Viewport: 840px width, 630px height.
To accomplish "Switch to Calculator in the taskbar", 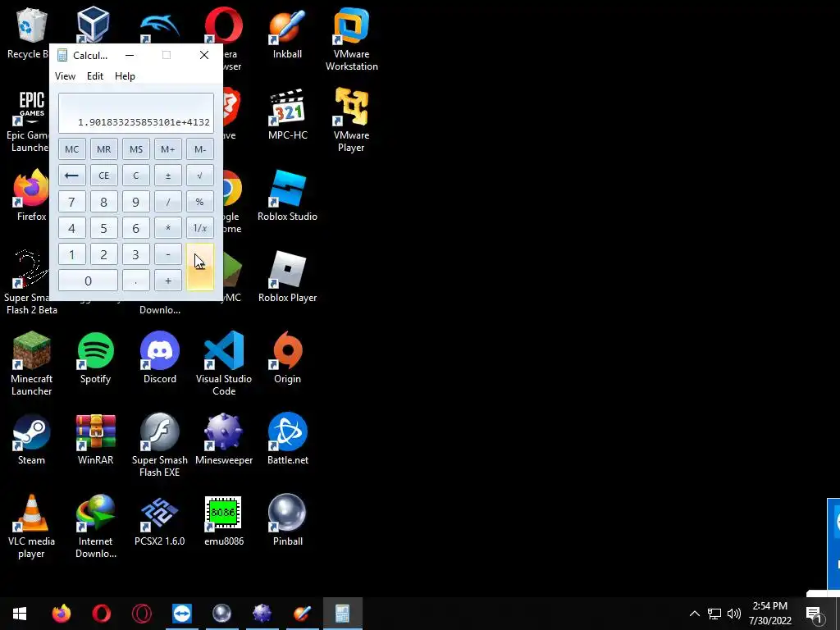I will 343,614.
